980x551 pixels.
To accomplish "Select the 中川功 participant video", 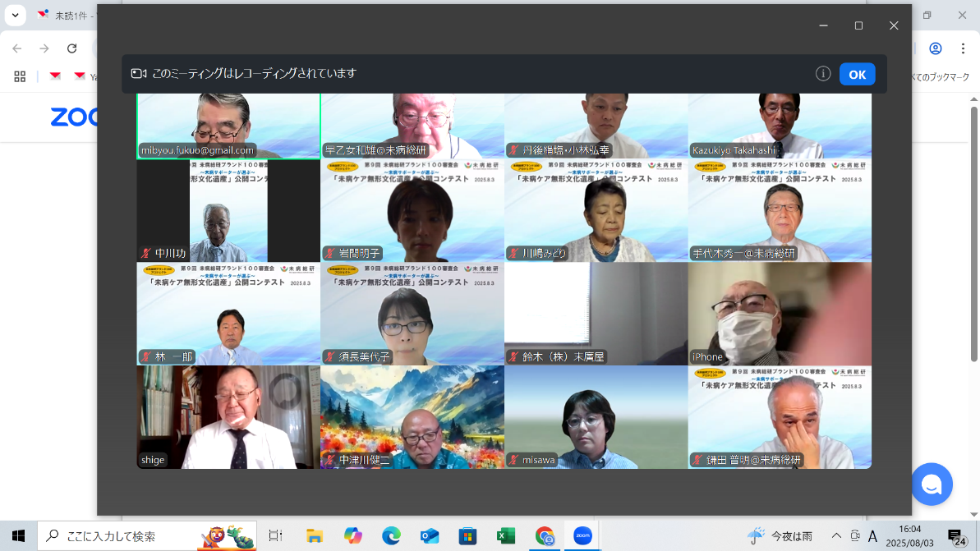I will [228, 210].
